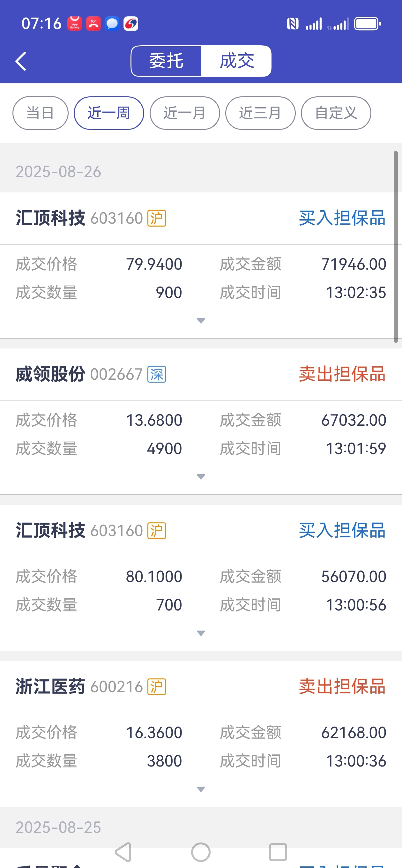
Task: Switch to the 成交 tab
Action: (x=236, y=61)
